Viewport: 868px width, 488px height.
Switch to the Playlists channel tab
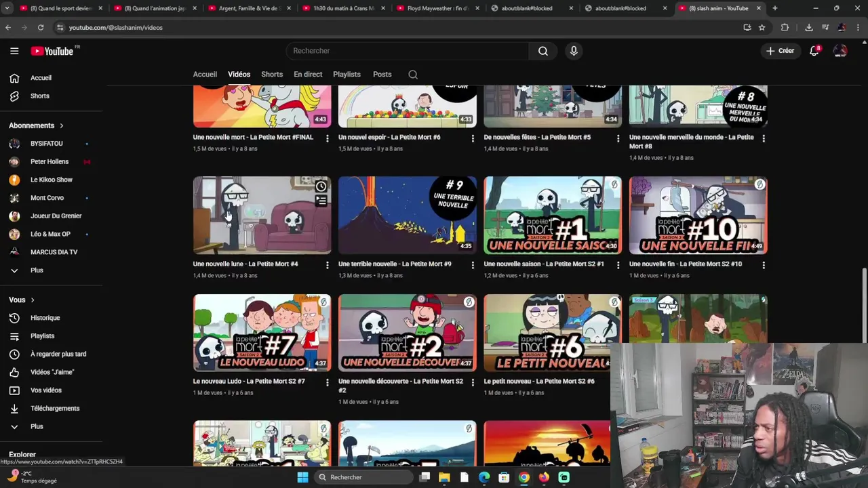coord(347,75)
